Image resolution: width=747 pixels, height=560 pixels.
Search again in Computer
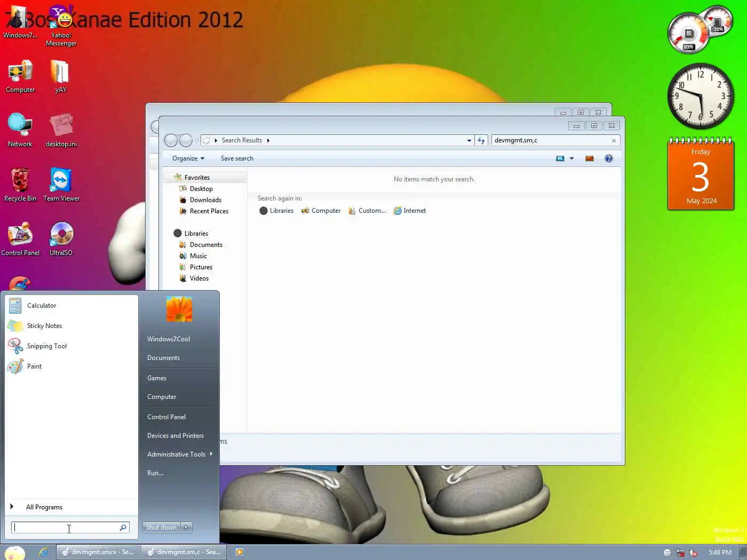(x=321, y=211)
